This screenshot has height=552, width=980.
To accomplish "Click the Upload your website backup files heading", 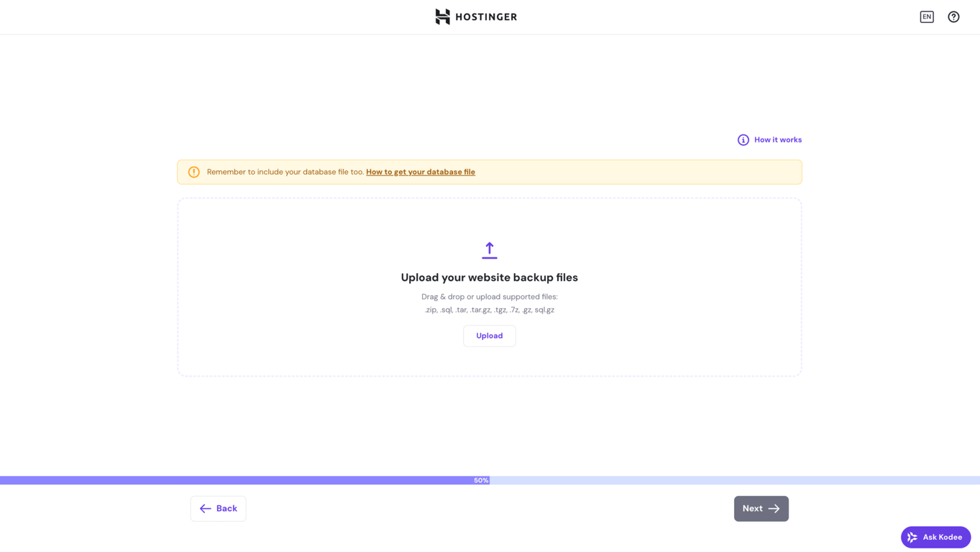I will (x=489, y=277).
